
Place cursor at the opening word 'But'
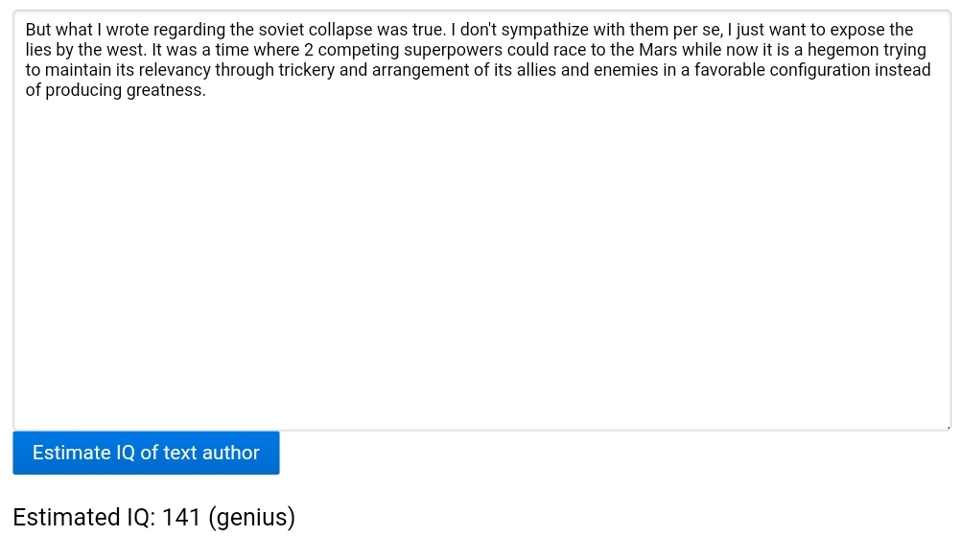[38, 30]
